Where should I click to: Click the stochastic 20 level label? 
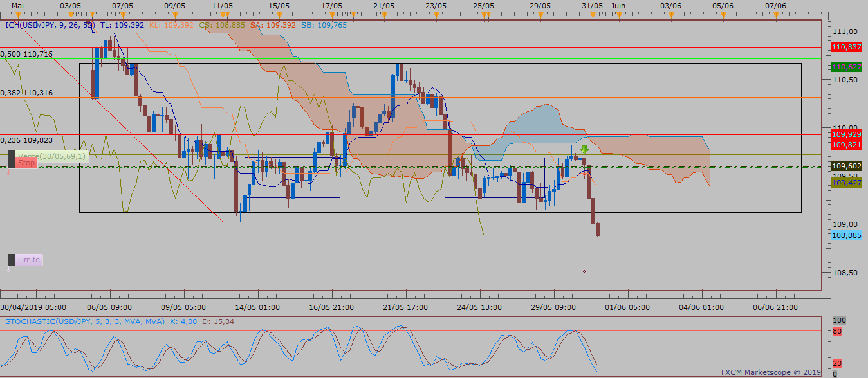(838, 363)
